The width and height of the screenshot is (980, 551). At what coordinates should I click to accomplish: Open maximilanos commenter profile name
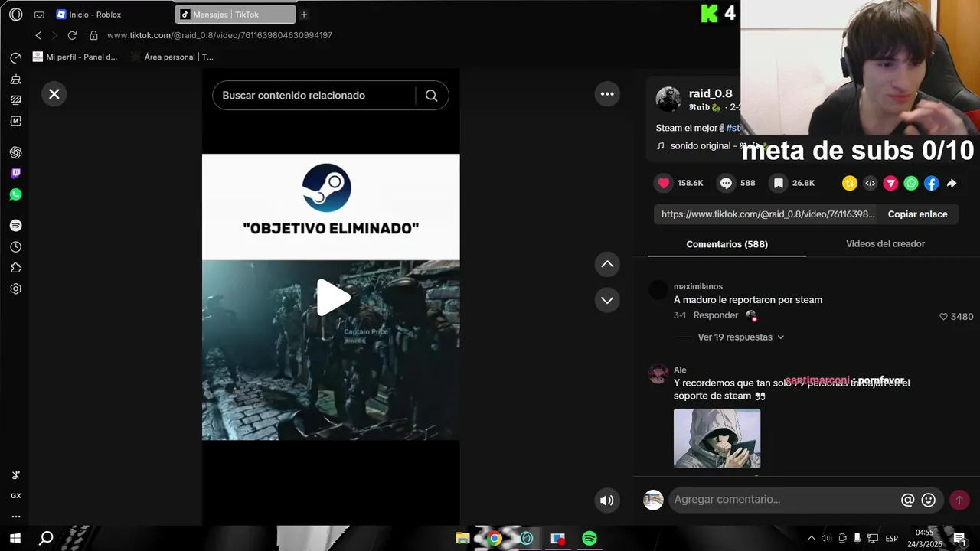tap(698, 286)
